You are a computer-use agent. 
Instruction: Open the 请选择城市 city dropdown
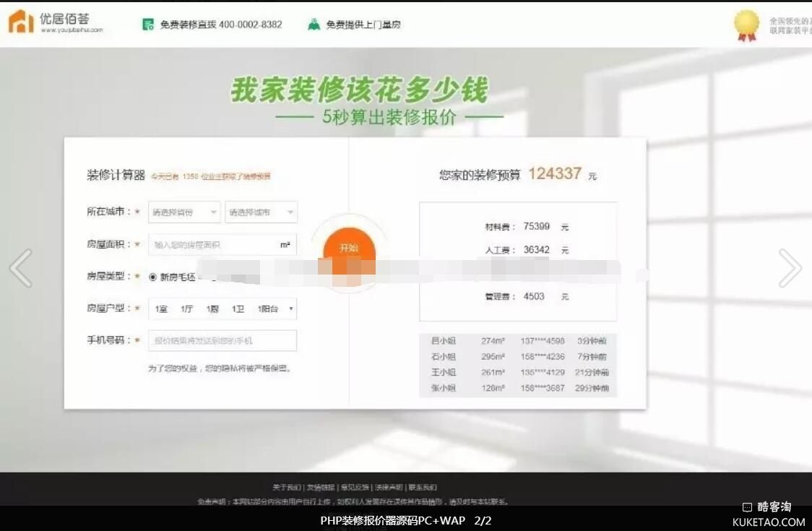pos(261,212)
